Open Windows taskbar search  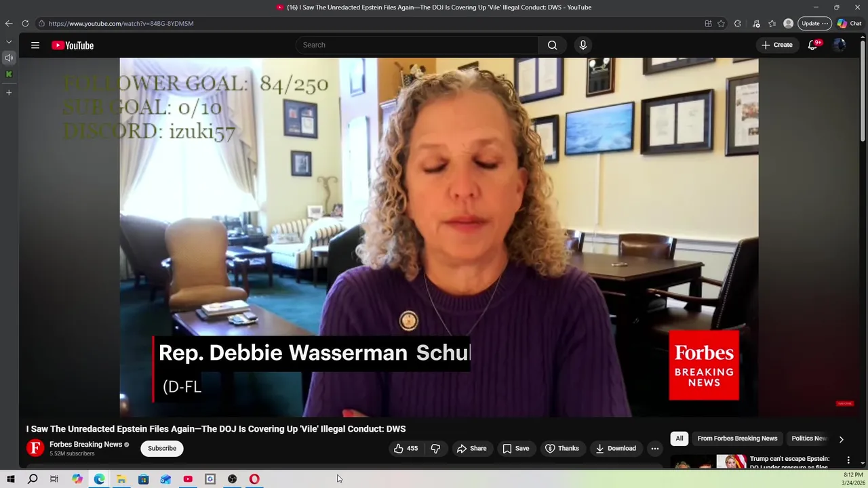pyautogui.click(x=33, y=479)
